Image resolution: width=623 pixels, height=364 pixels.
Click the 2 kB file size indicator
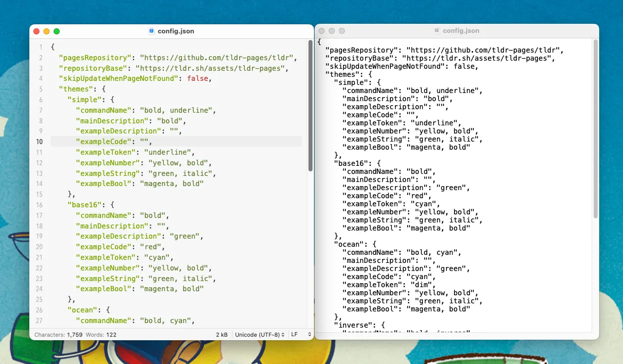click(222, 335)
